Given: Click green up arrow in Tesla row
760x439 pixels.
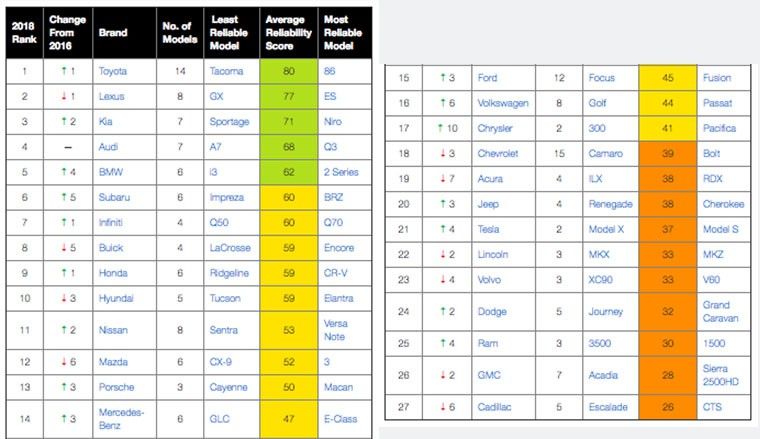Looking at the screenshot, I should (443, 229).
